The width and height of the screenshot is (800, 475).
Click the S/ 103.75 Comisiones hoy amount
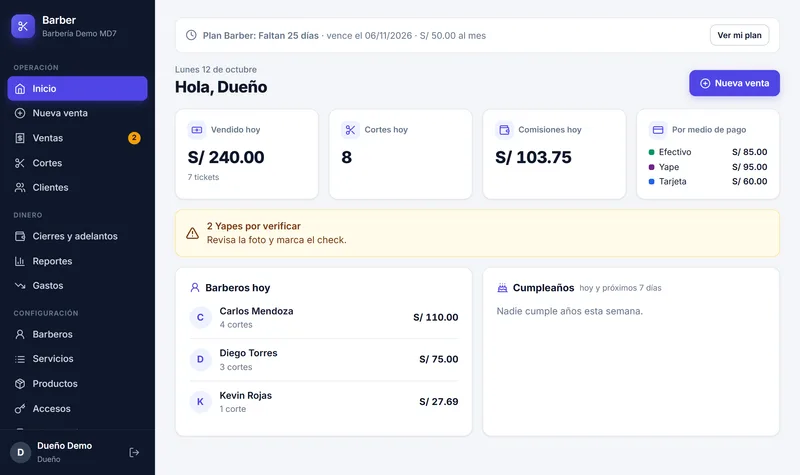533,157
